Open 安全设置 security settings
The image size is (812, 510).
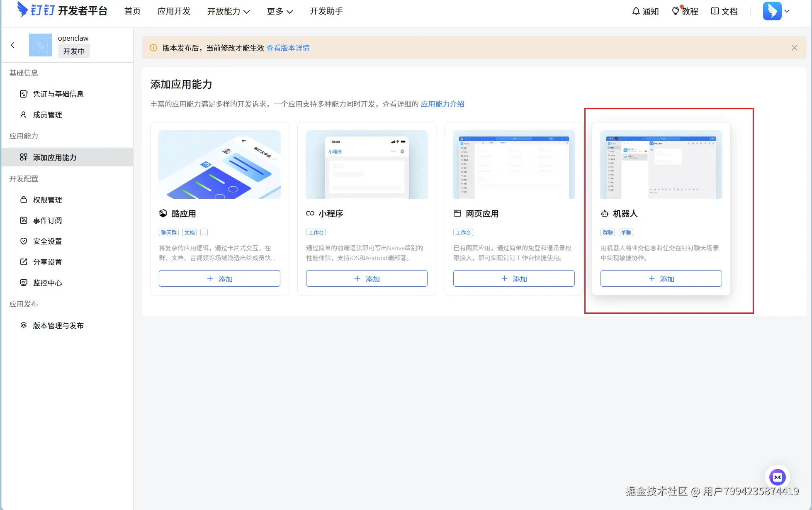47,241
